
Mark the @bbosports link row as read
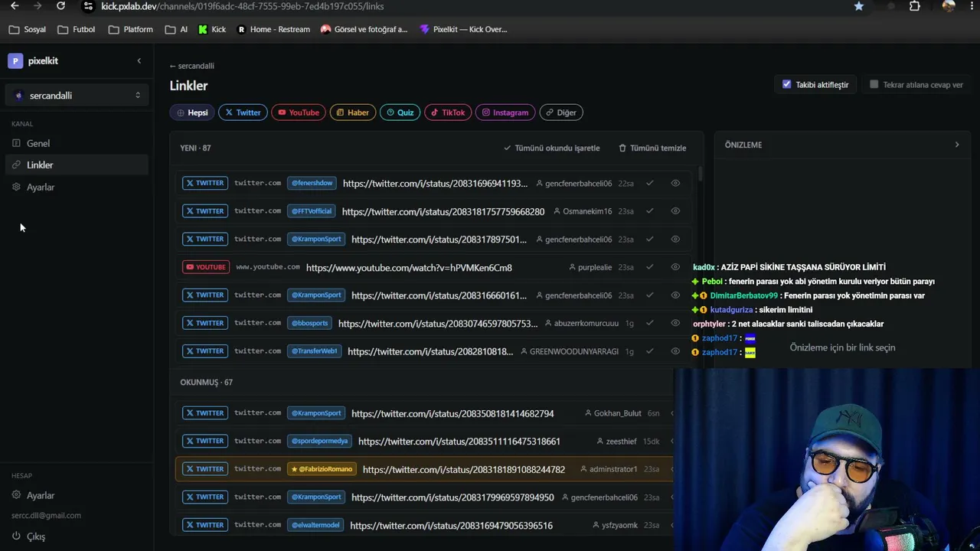(650, 323)
